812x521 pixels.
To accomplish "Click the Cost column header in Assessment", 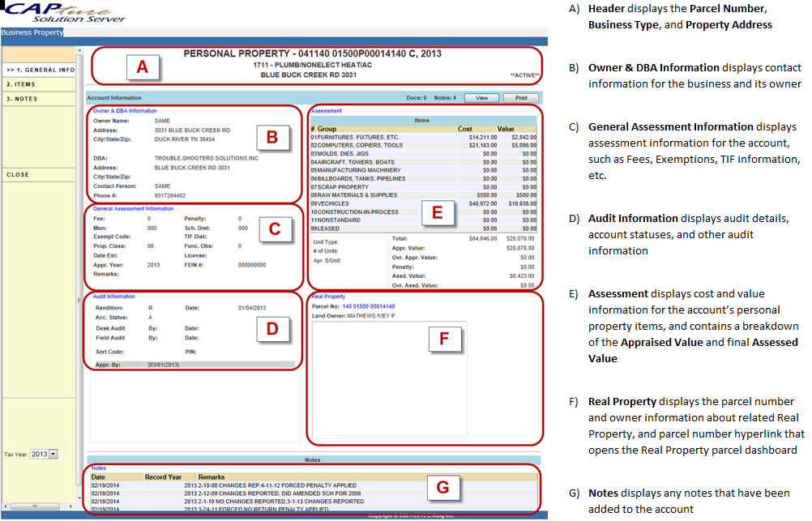I will coord(464,129).
